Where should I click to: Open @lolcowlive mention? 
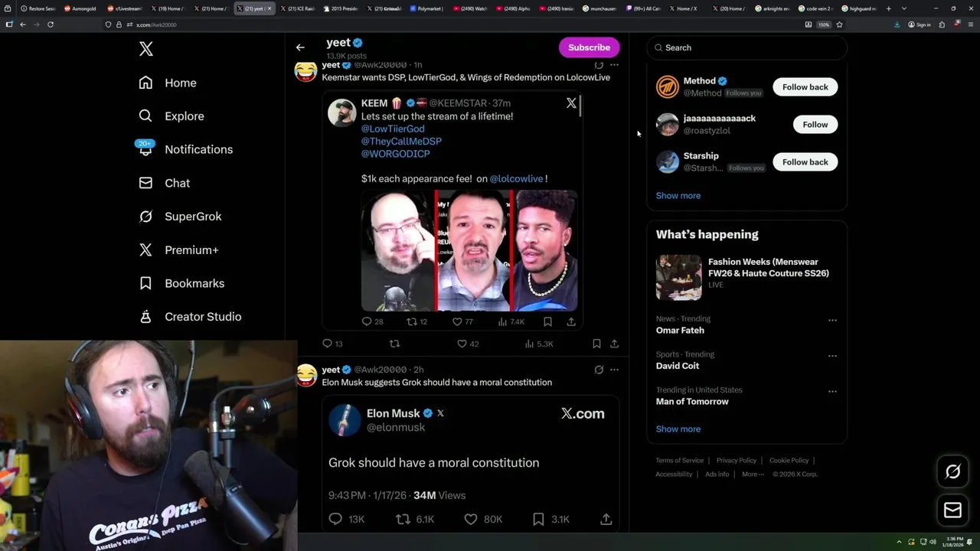(x=516, y=178)
